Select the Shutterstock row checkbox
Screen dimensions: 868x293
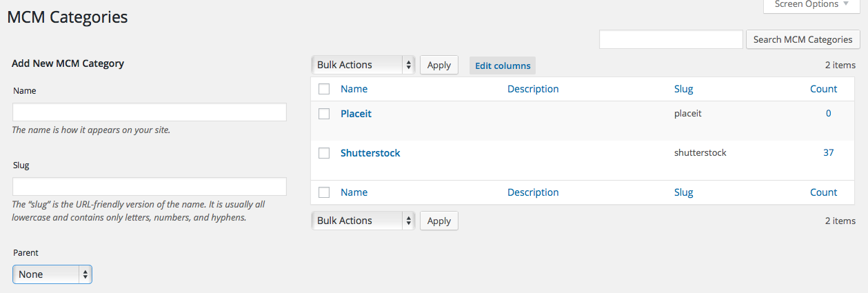pos(324,153)
